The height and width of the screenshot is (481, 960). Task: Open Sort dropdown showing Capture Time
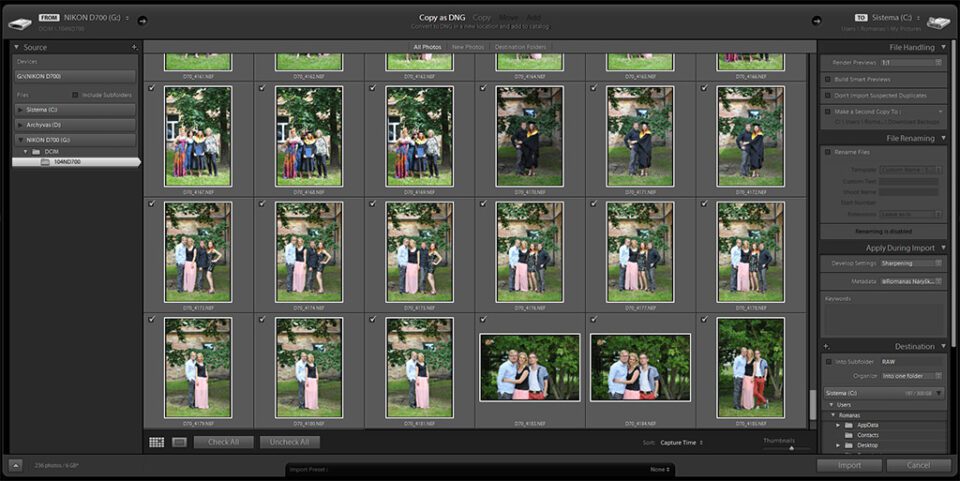point(681,442)
